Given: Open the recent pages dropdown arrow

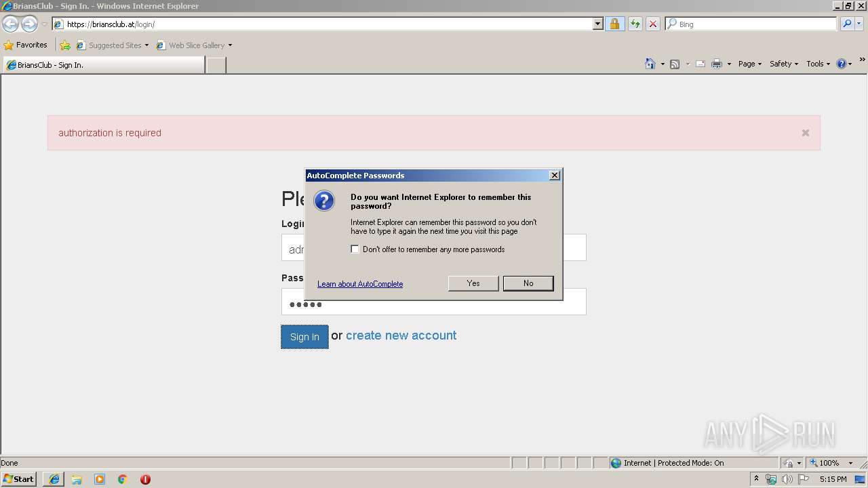Looking at the screenshot, I should click(44, 24).
